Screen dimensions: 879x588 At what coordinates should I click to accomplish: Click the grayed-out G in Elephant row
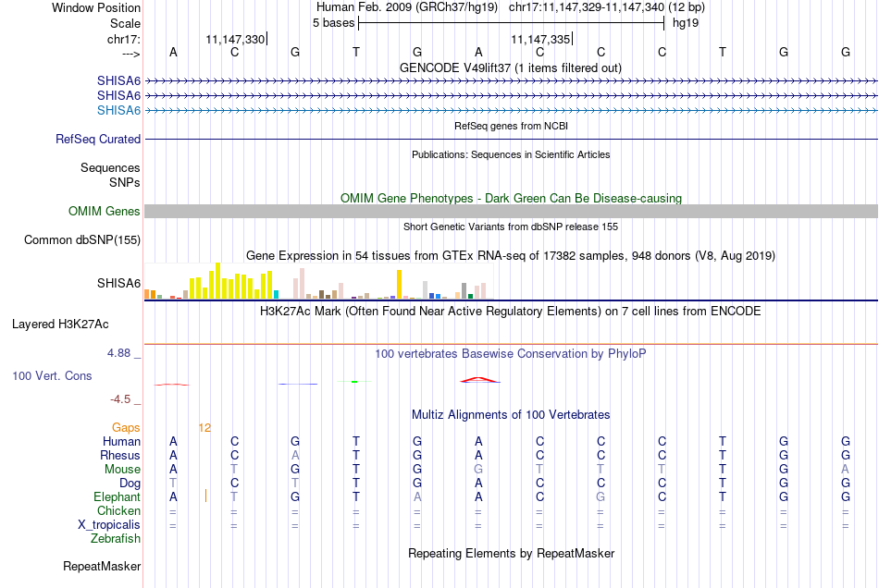point(600,496)
